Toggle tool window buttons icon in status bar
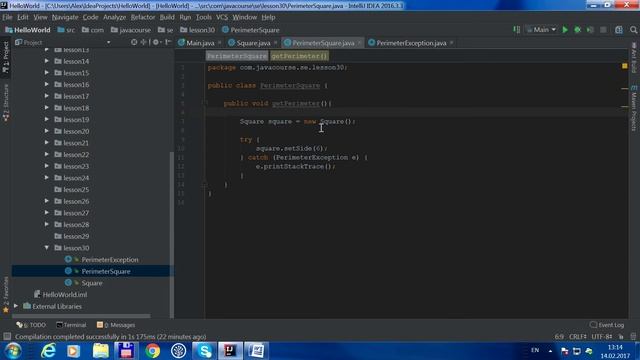This screenshot has height=360, width=640. tap(7, 336)
